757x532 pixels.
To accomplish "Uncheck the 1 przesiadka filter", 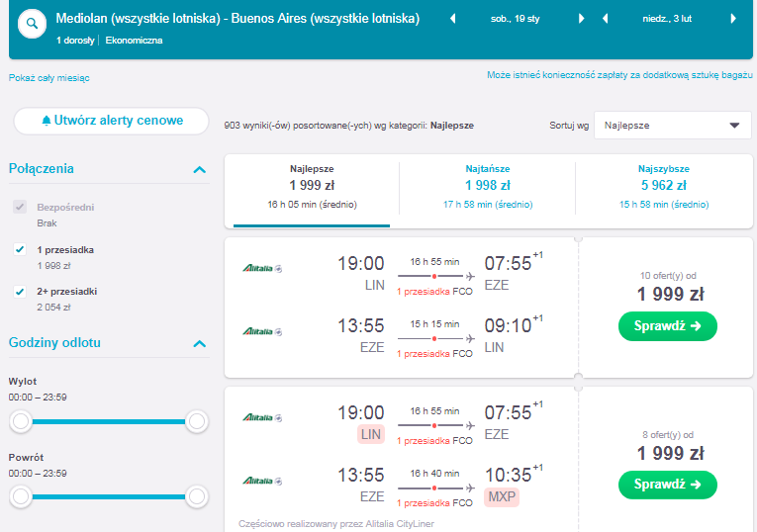I will click(20, 249).
